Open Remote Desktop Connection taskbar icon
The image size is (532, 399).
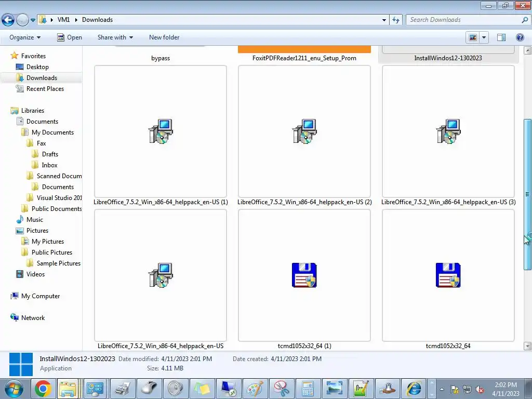tap(229, 389)
